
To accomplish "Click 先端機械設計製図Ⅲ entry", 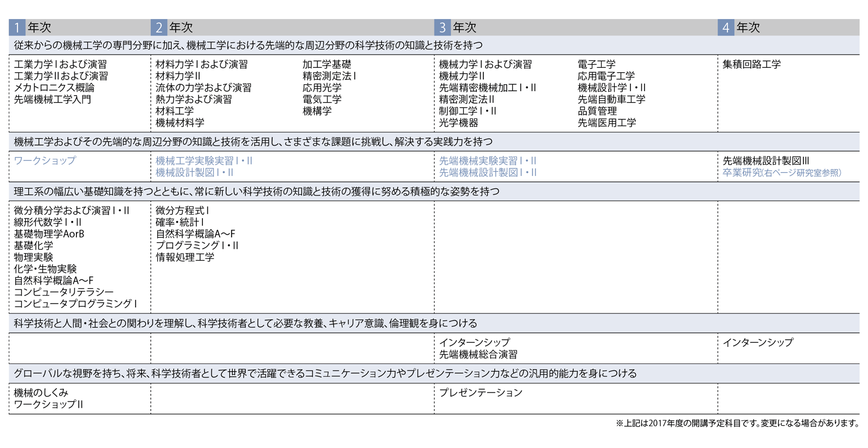I will [x=766, y=161].
